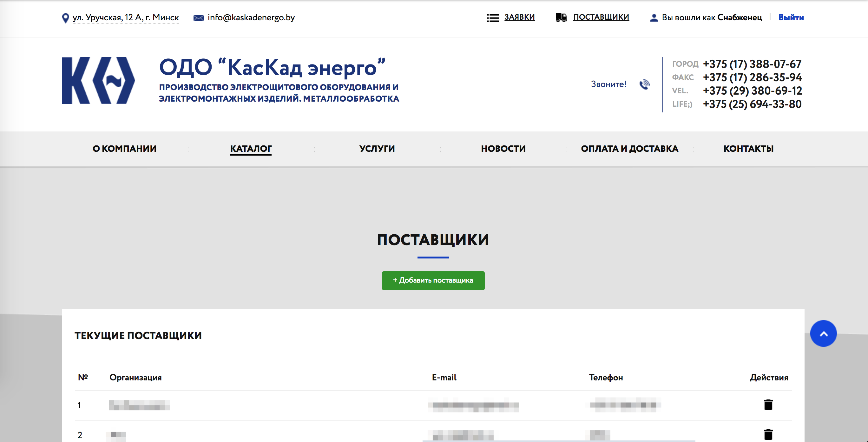Open the ОПЛАТА И ДОСТАВКА menu item

pyautogui.click(x=629, y=149)
